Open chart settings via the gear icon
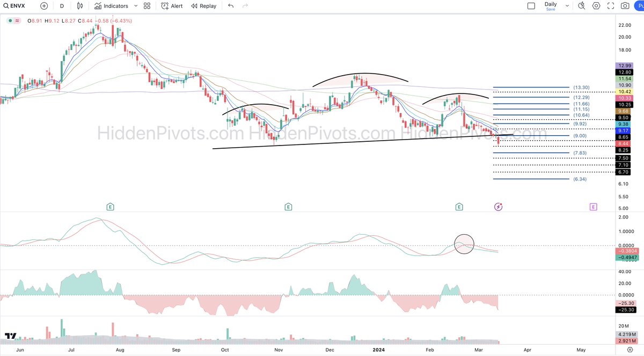The height and width of the screenshot is (356, 644). (596, 6)
